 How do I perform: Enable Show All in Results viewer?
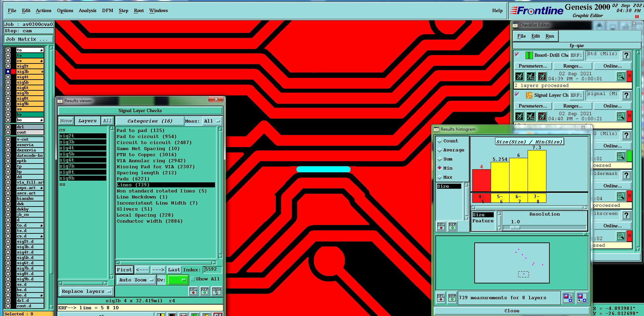(x=193, y=279)
